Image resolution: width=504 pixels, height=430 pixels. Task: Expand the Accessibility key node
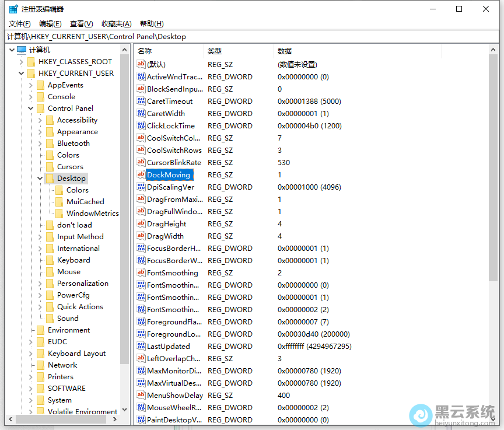click(40, 120)
